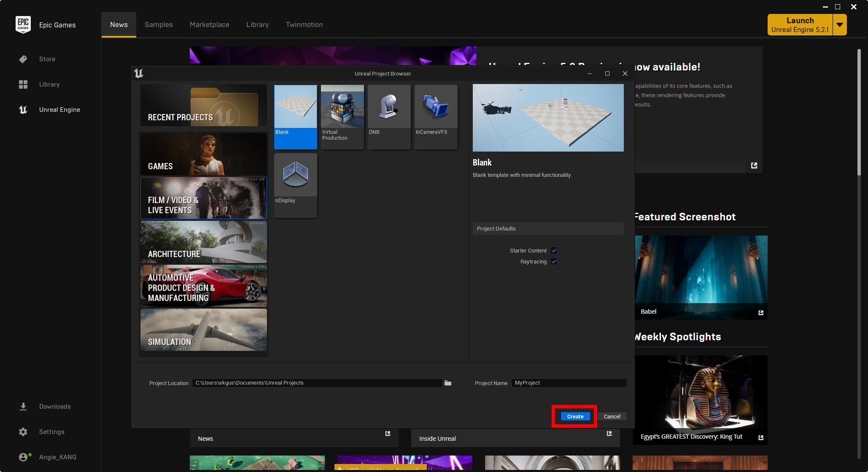Select the Games category thumbnail
This screenshot has height=472, width=868.
tap(203, 154)
